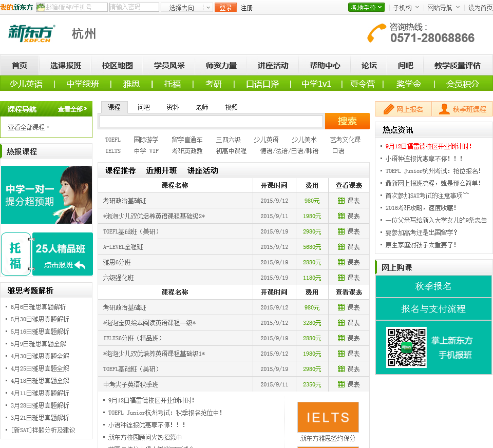Screen dimensions: 493x448
Task: Expand the 各地学校 dropdown
Action: click(x=366, y=7)
